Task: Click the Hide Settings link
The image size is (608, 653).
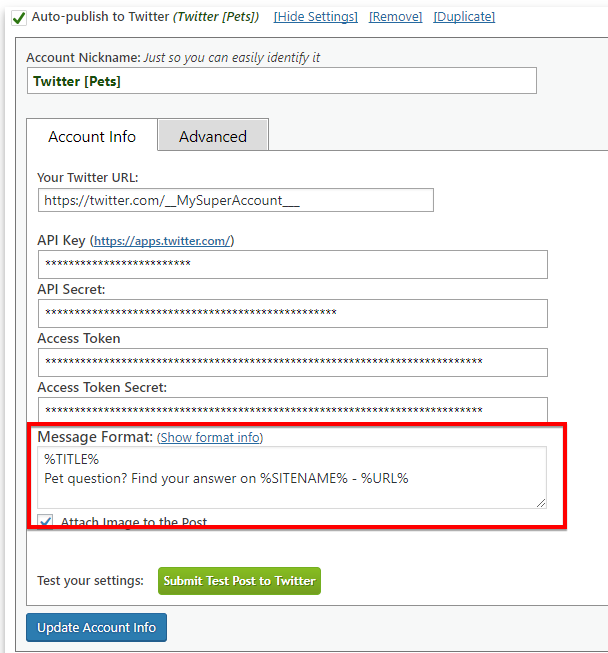Action: pos(316,17)
